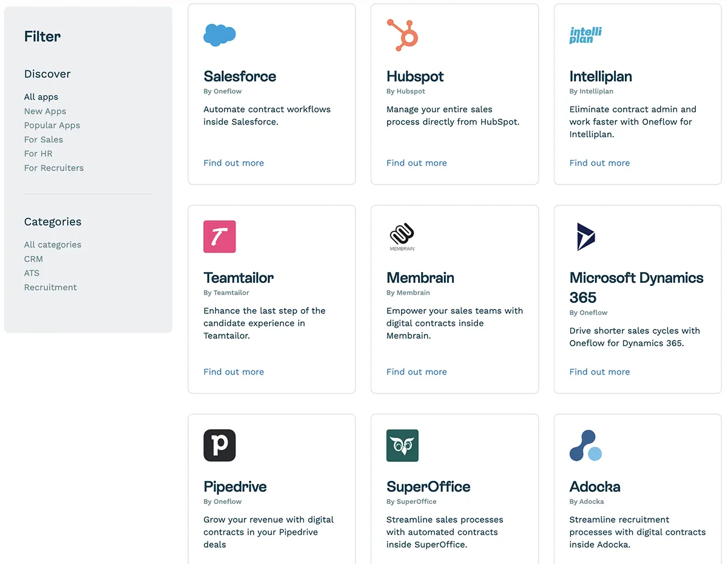The image size is (728, 564).
Task: Filter by the Recruitment category
Action: [x=50, y=287]
